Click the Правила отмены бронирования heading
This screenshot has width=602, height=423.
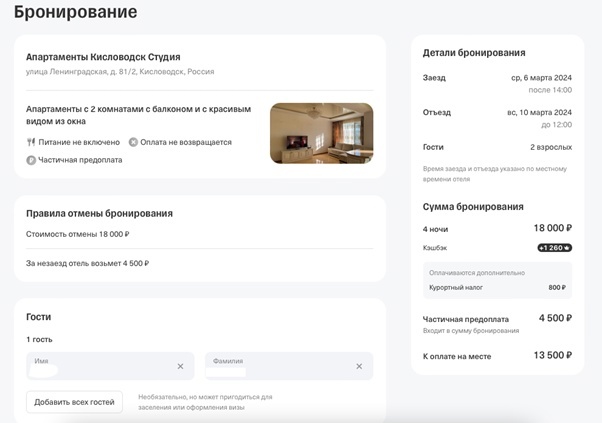click(x=99, y=213)
